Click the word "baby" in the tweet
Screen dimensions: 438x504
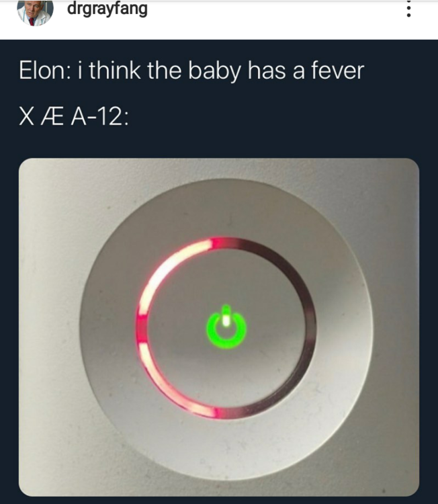(x=214, y=71)
